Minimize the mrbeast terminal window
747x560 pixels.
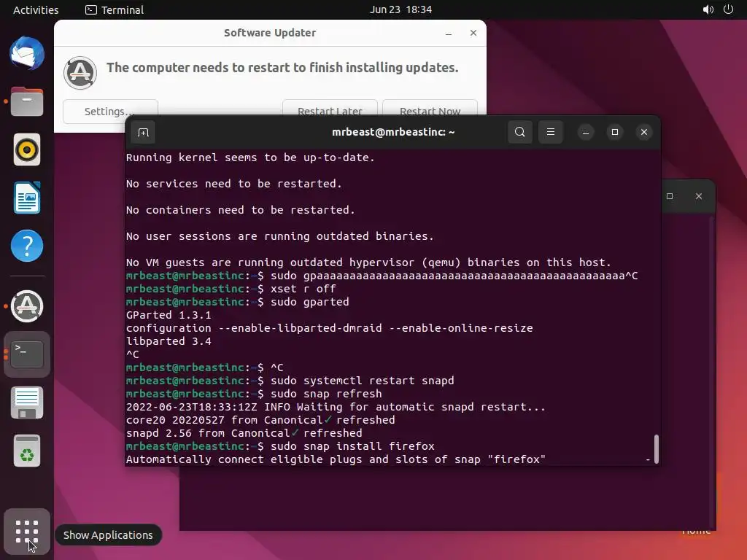(586, 132)
